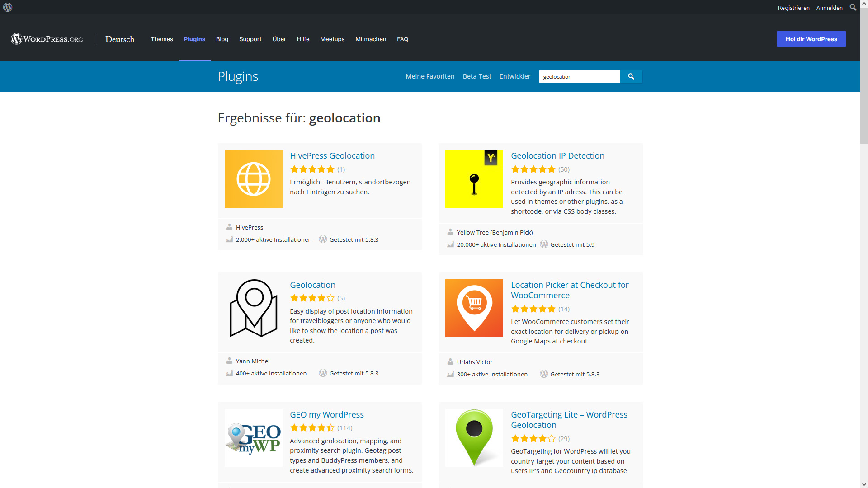Click GEO my WordPress star rating

pos(312,428)
